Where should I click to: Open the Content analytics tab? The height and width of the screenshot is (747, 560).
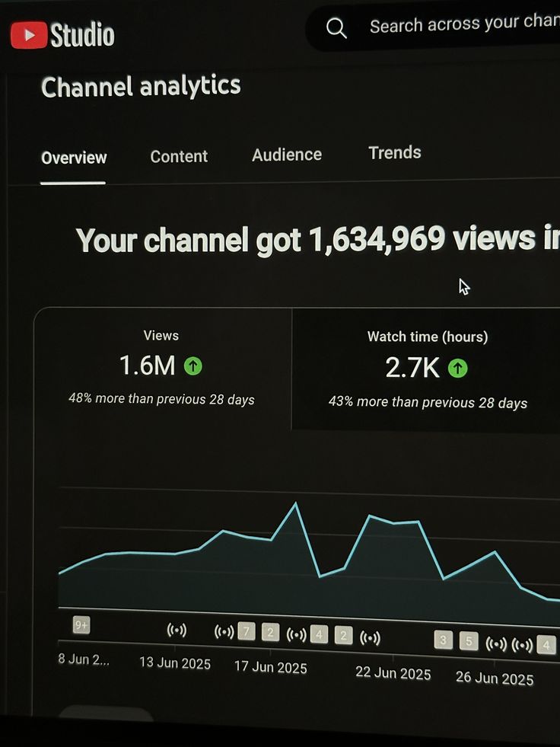click(x=179, y=156)
